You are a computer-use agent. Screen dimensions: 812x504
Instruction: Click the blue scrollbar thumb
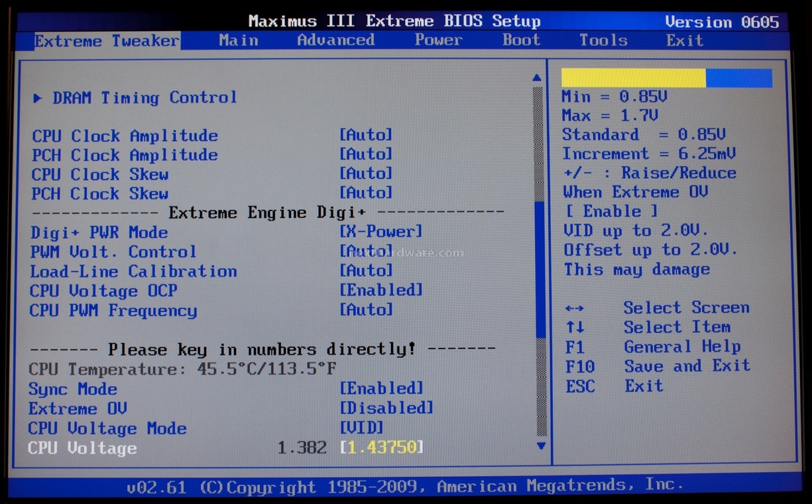pos(540,270)
